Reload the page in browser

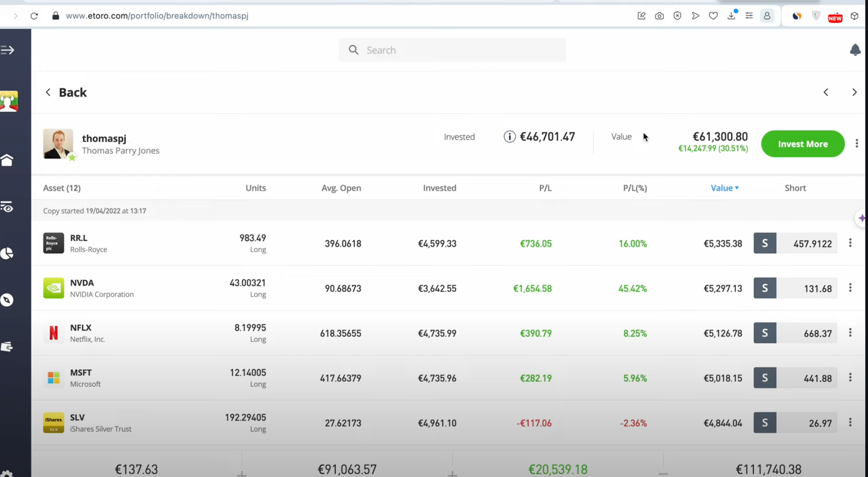pos(34,16)
